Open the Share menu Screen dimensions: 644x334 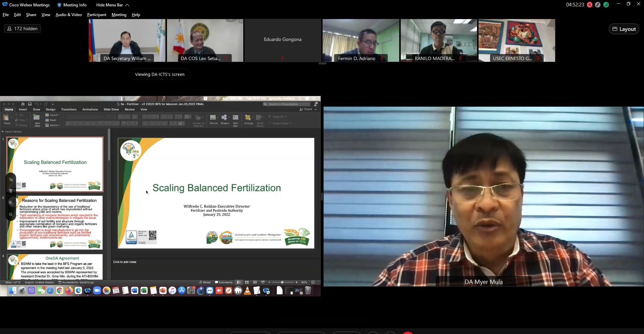point(31,15)
